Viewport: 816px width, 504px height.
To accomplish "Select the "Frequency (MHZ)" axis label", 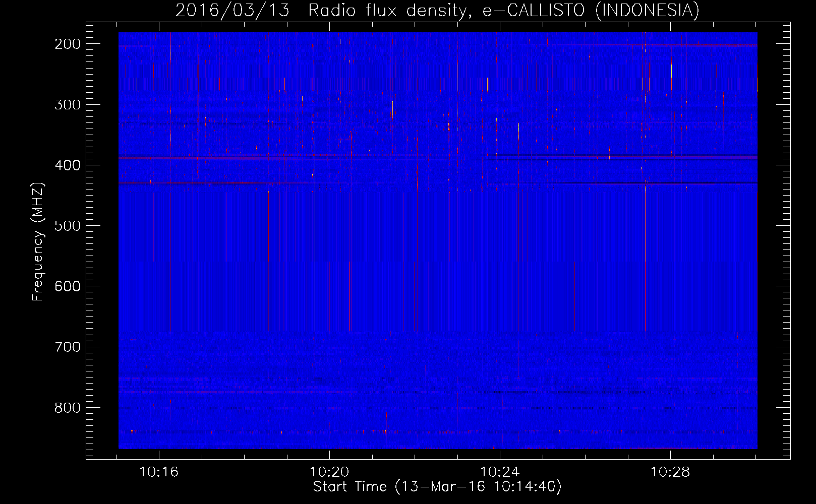I will click(38, 241).
